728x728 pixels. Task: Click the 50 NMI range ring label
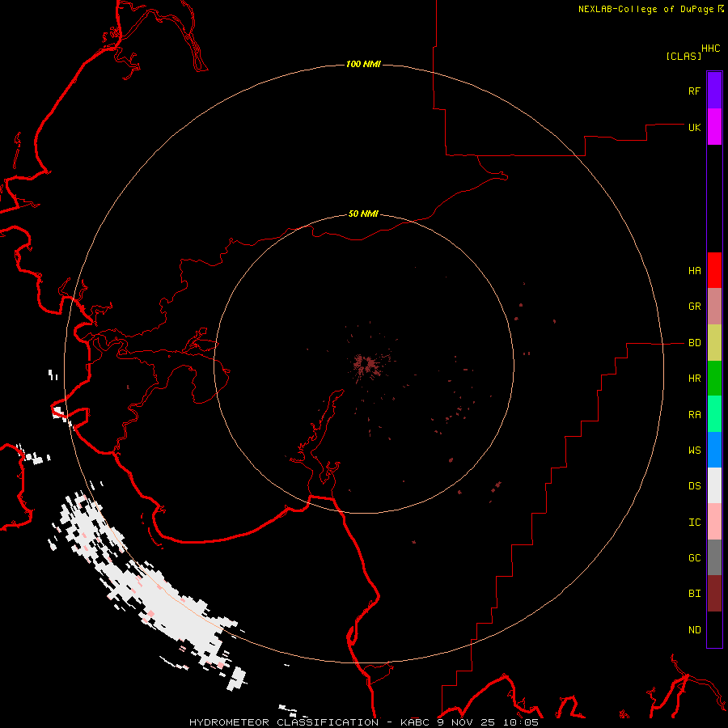pos(363,214)
